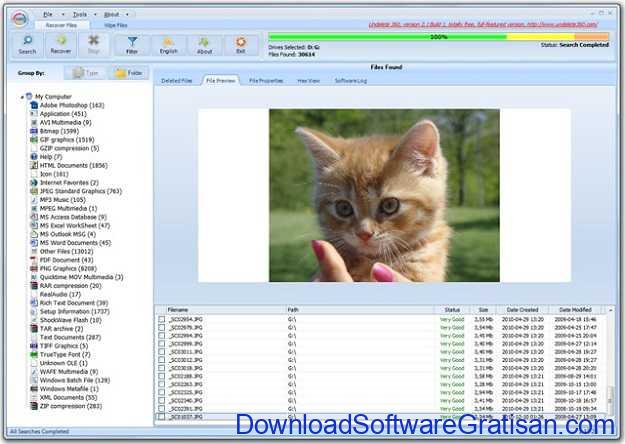Click the PDF Document type icon

(x=34, y=260)
